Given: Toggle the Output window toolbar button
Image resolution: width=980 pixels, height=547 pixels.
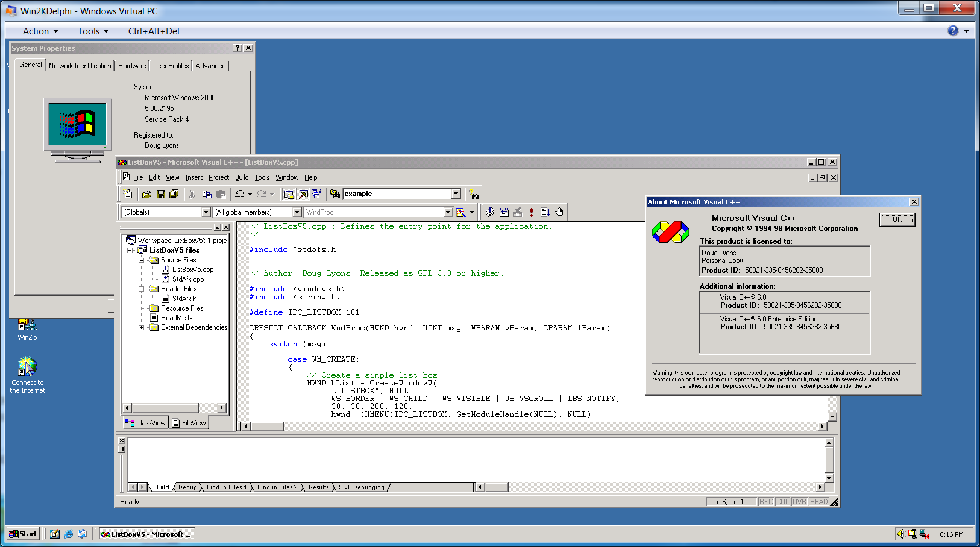Looking at the screenshot, I should tap(303, 194).
